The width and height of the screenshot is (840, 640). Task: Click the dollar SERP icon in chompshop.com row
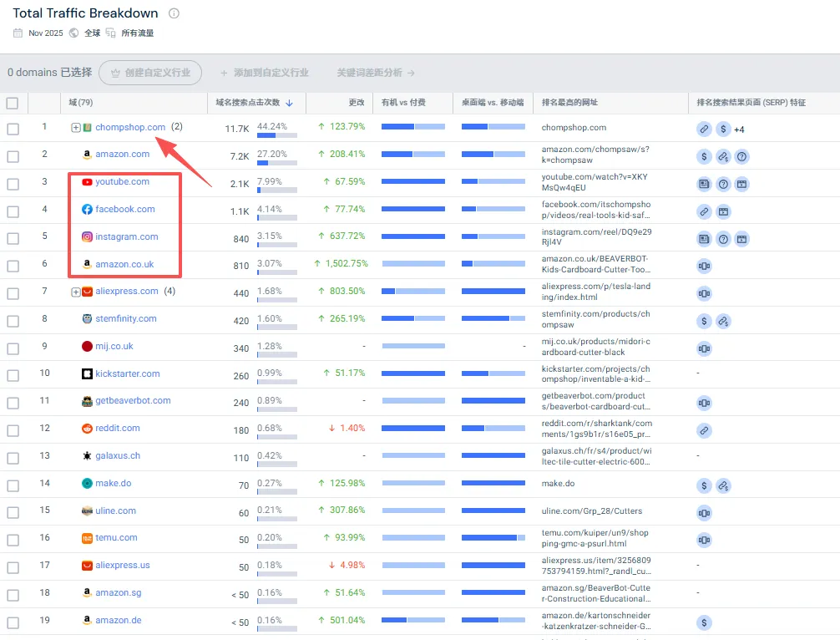(723, 130)
